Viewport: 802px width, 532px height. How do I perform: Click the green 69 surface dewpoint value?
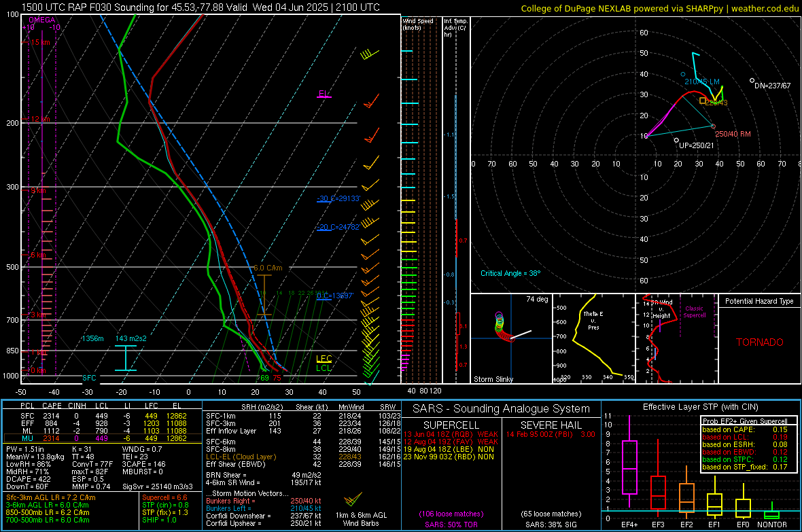[x=264, y=378]
